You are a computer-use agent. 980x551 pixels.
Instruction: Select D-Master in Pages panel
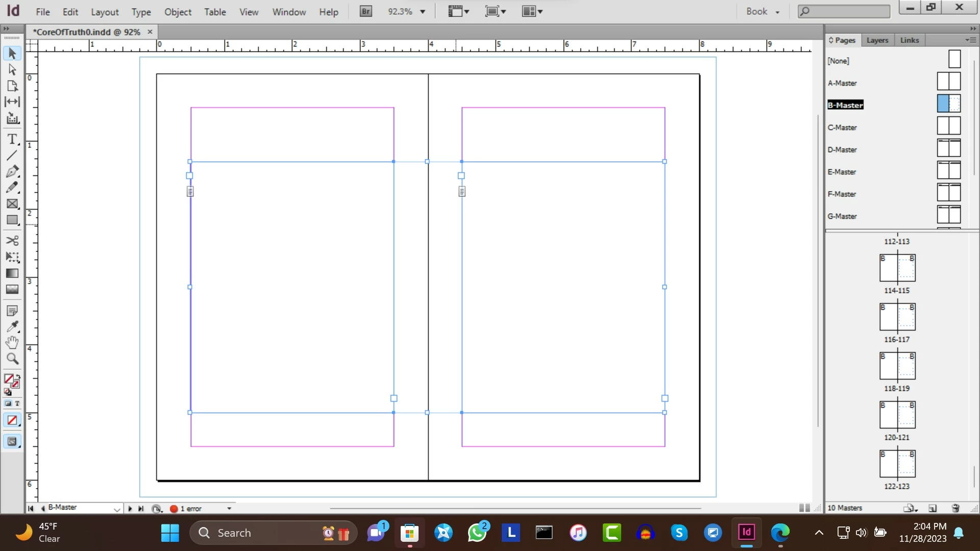pos(842,149)
